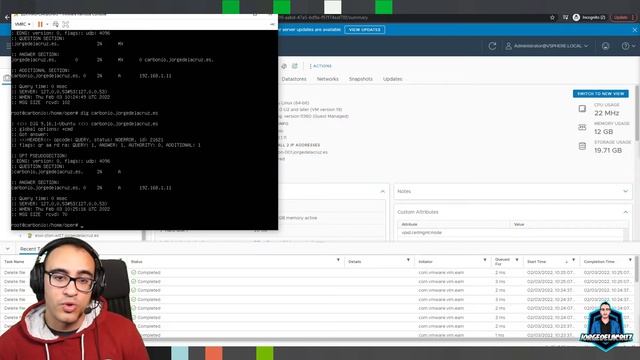Click ALL 2 IP ADDRESSES link
This screenshot has width=640, height=360.
[298, 145]
